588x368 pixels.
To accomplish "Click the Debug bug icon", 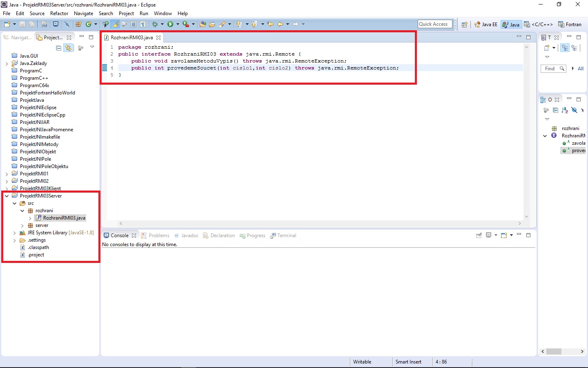I will pos(155,25).
